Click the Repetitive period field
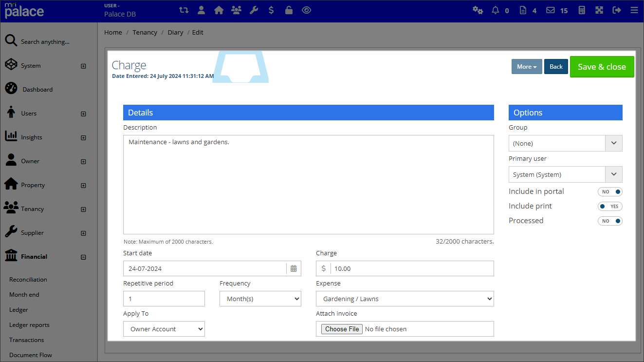644x362 pixels. click(x=164, y=299)
